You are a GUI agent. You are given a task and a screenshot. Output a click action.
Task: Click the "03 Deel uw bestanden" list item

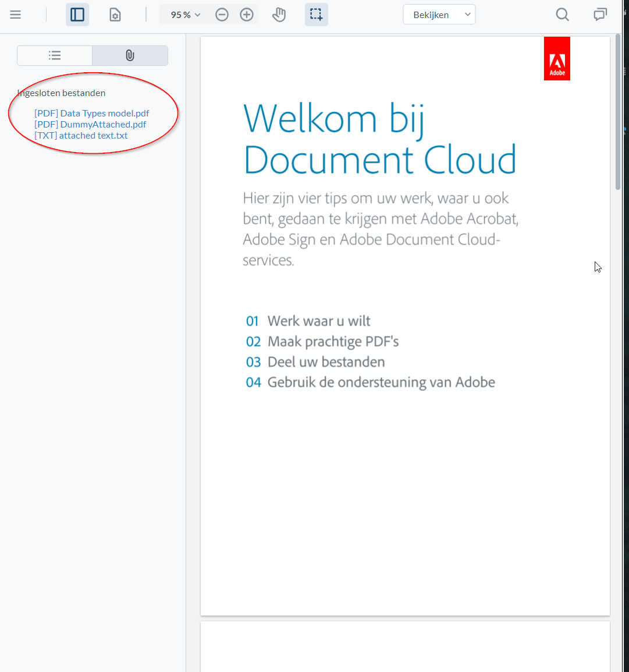[x=315, y=362]
